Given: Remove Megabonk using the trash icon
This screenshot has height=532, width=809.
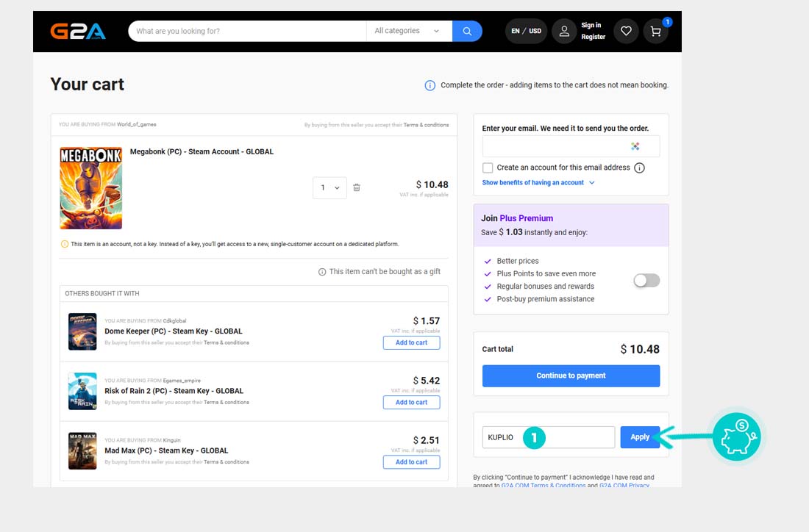Looking at the screenshot, I should pyautogui.click(x=357, y=187).
